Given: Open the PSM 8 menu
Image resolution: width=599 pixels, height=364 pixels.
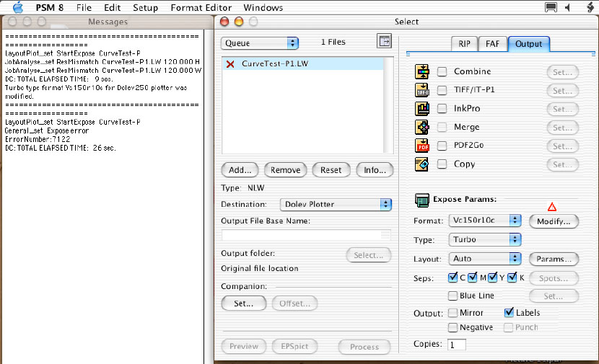Looking at the screenshot, I should [50, 8].
